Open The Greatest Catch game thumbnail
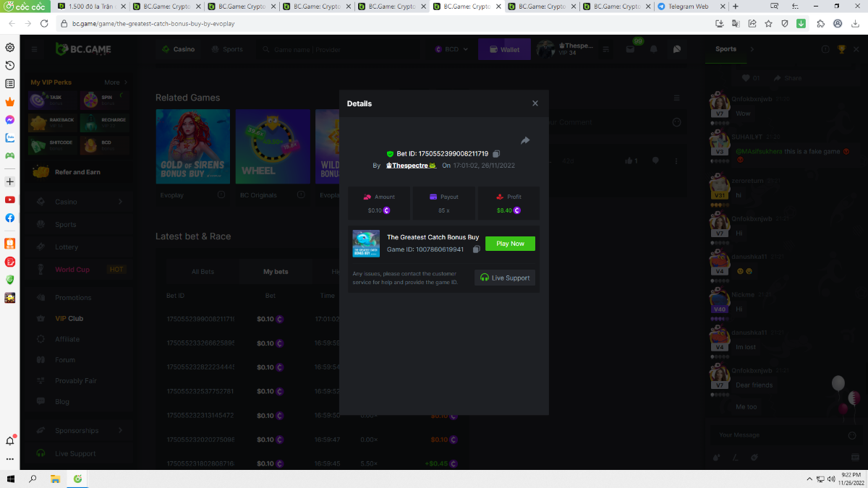 [366, 244]
